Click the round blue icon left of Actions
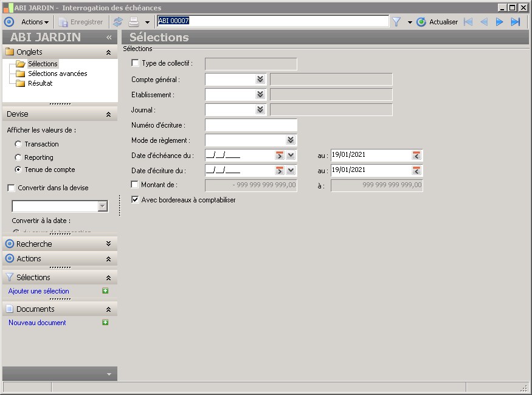The width and height of the screenshot is (532, 395). [9, 22]
